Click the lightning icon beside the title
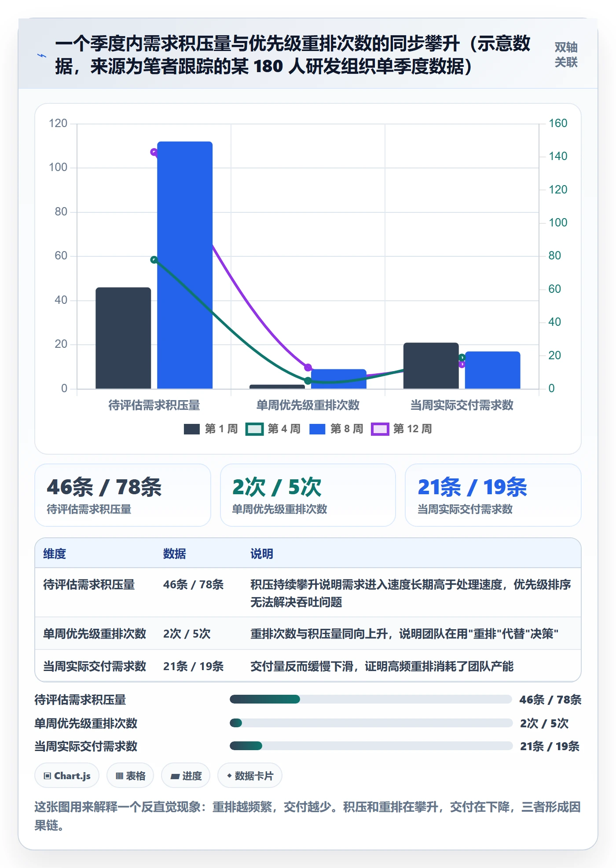The image size is (616, 868). pos(42,55)
